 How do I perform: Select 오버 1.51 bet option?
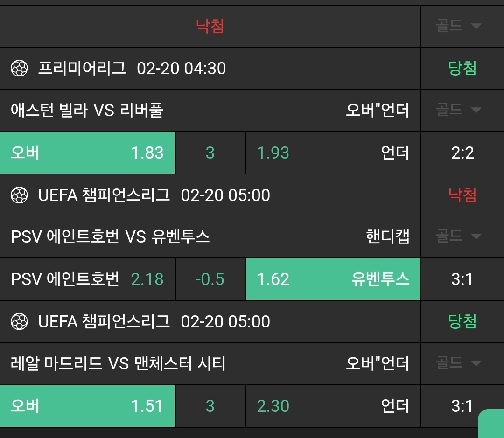87,406
